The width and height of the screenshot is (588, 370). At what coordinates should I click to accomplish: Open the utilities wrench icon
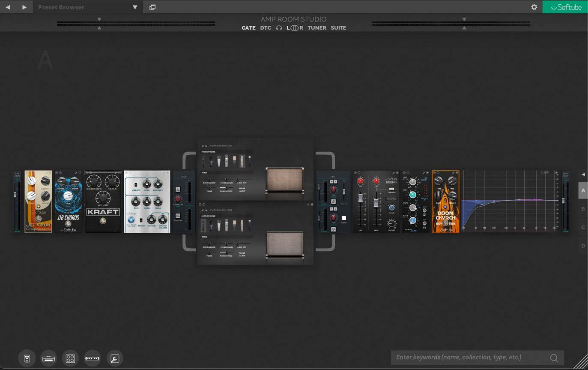[x=114, y=358]
